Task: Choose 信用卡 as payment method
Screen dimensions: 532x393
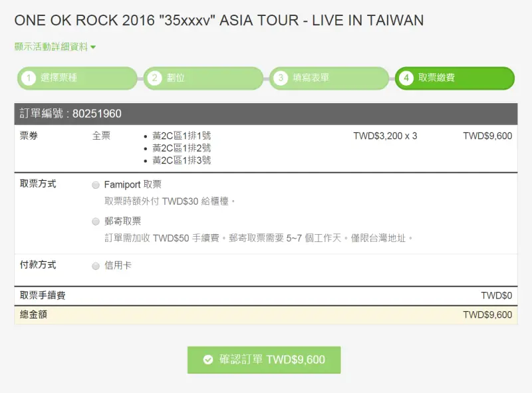Action: click(96, 266)
